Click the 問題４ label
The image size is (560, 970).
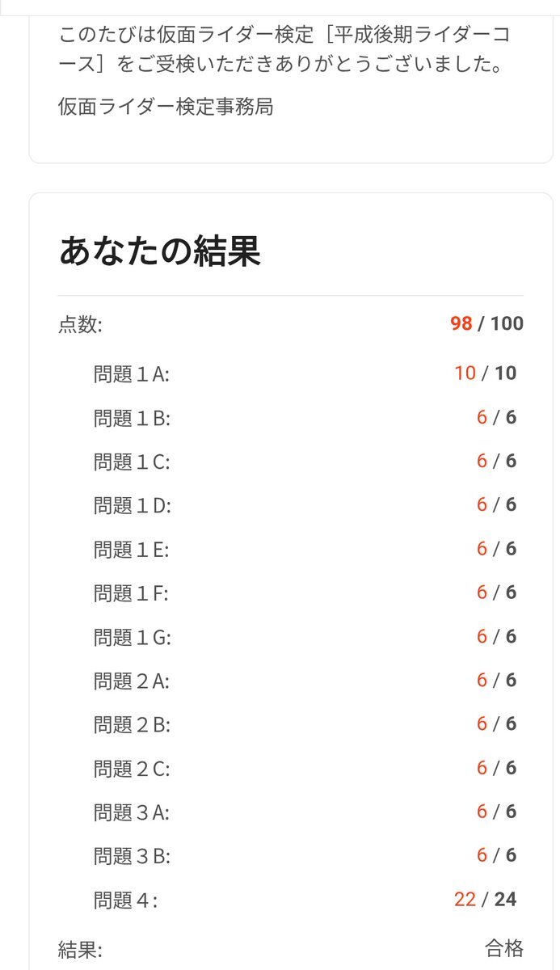pyautogui.click(x=125, y=900)
